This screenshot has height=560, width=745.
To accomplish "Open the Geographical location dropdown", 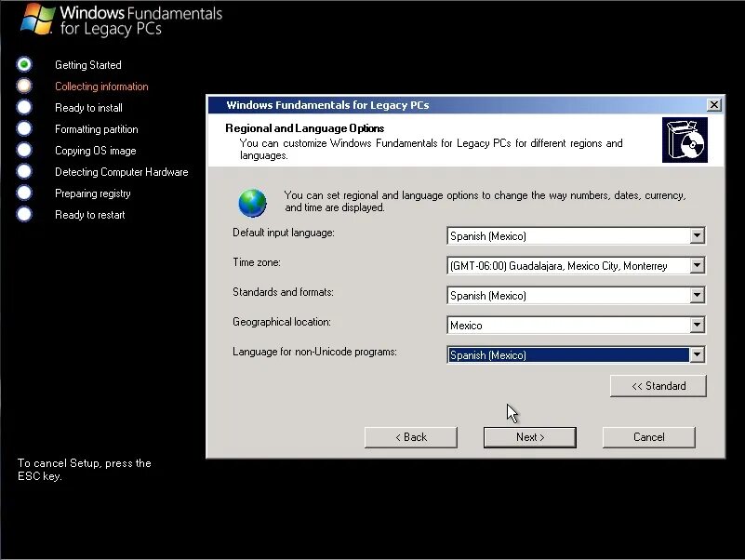I will 697,325.
